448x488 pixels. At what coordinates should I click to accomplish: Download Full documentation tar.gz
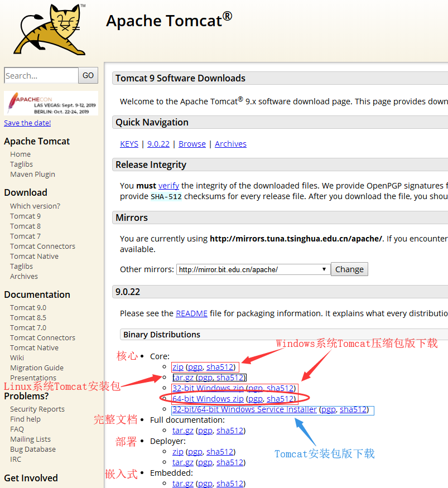[x=183, y=431]
